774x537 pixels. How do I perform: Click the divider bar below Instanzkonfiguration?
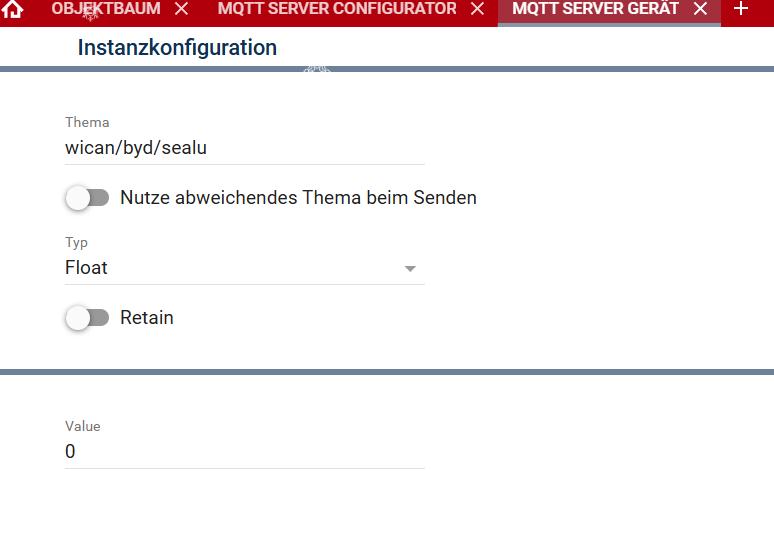387,69
